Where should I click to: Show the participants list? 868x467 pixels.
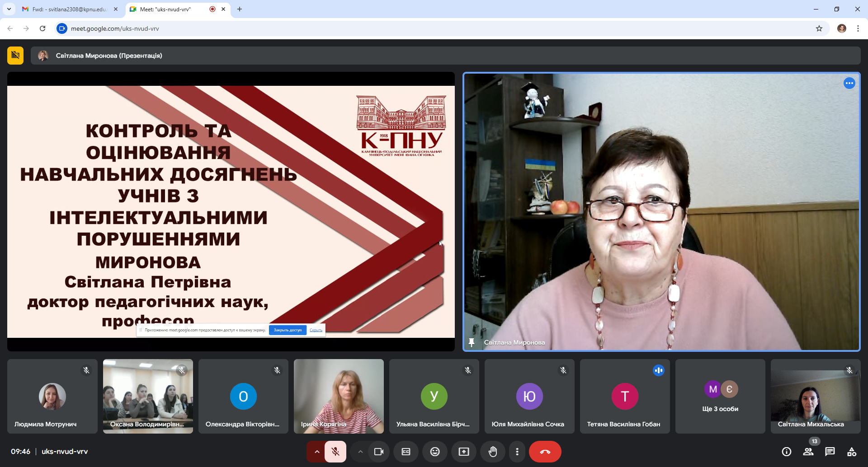[x=808, y=452]
